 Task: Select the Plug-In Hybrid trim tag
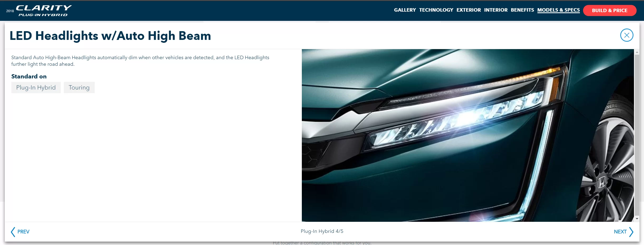click(x=36, y=87)
